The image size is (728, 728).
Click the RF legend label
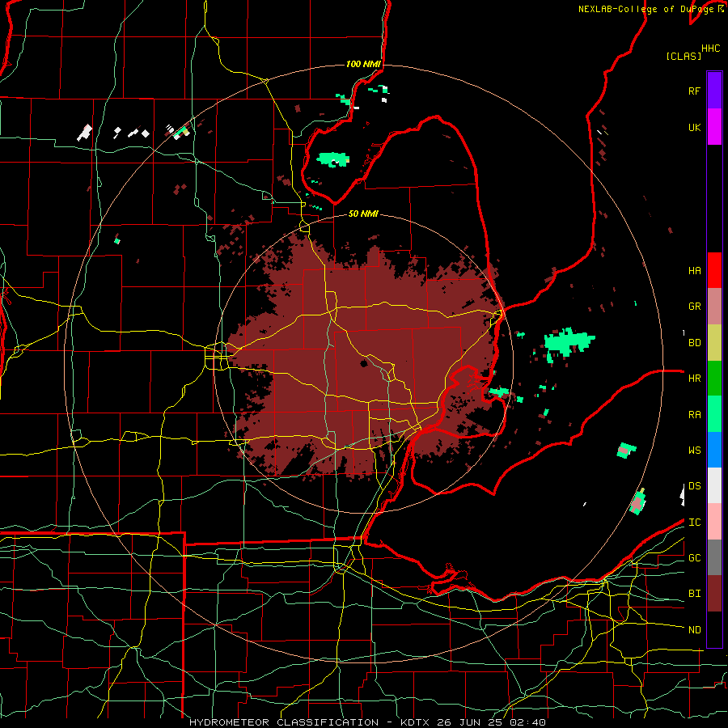(x=694, y=91)
